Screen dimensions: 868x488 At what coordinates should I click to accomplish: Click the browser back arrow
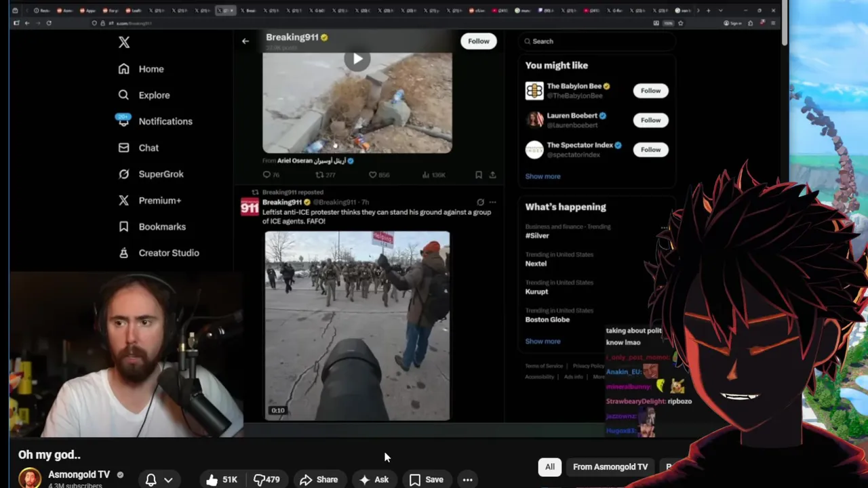pos(26,23)
